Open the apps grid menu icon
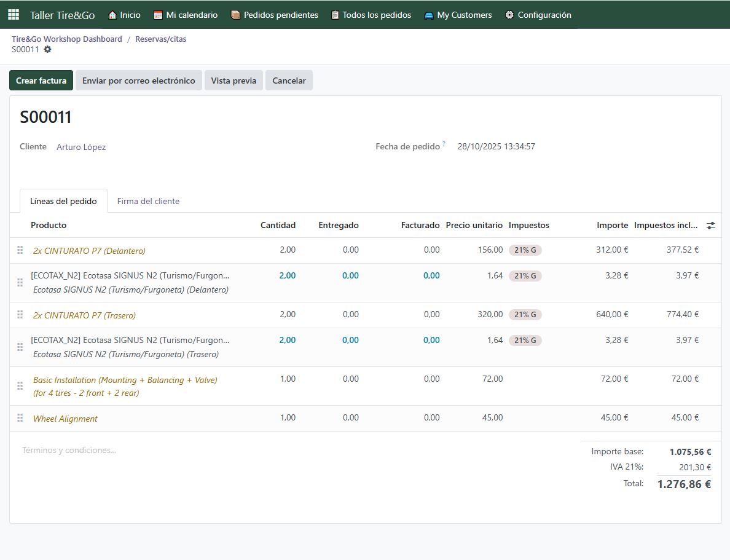Screen dimensions: 730x560 click(14, 15)
